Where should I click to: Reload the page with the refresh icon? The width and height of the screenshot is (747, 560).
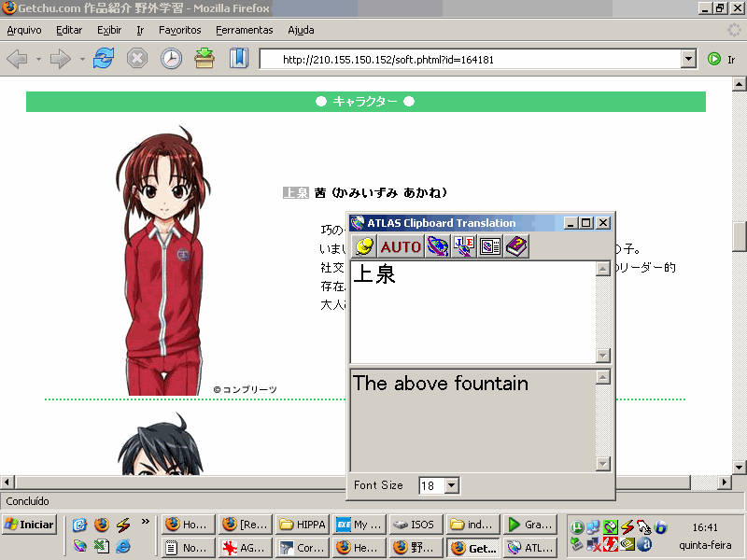[x=104, y=59]
